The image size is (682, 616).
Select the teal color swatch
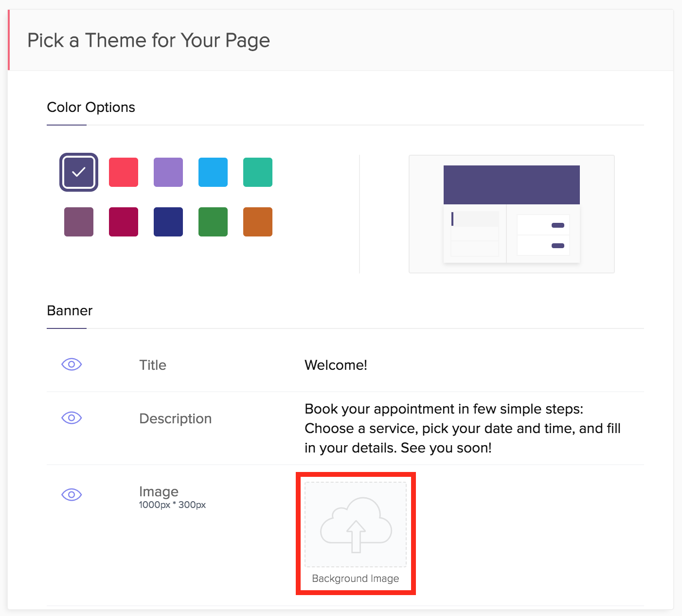258,172
